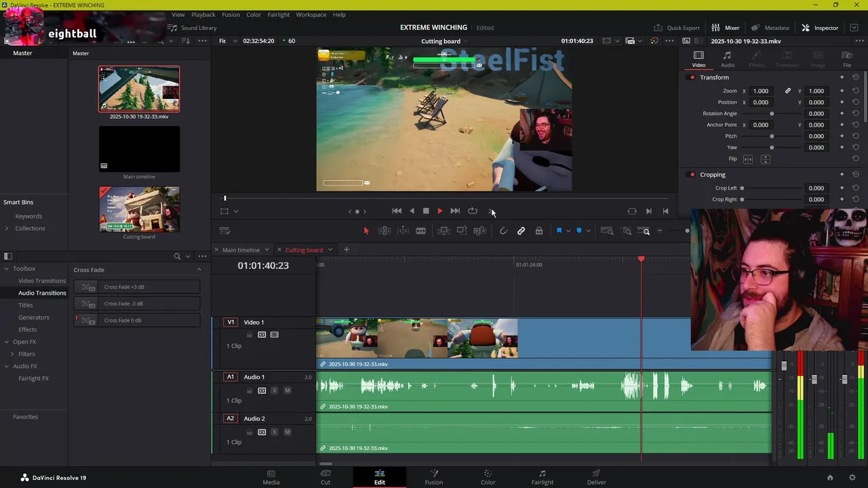The width and height of the screenshot is (868, 488).
Task: Stop playback in the viewer
Action: click(x=426, y=211)
